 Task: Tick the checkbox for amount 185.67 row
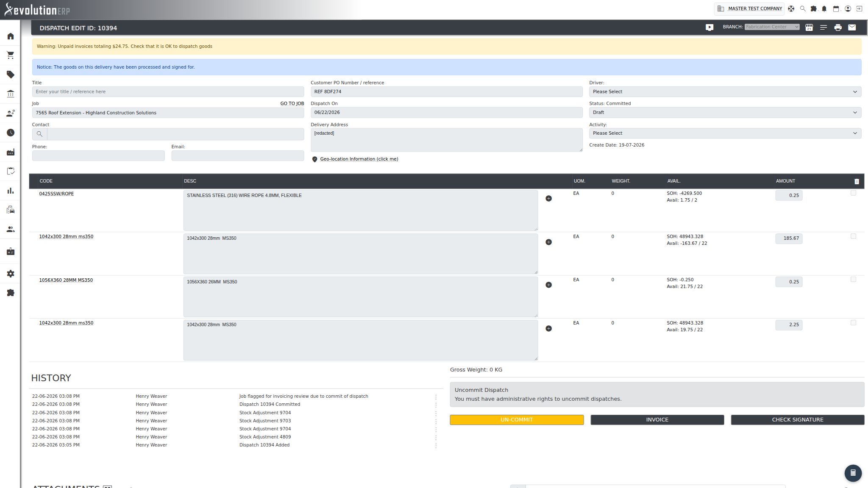853,236
